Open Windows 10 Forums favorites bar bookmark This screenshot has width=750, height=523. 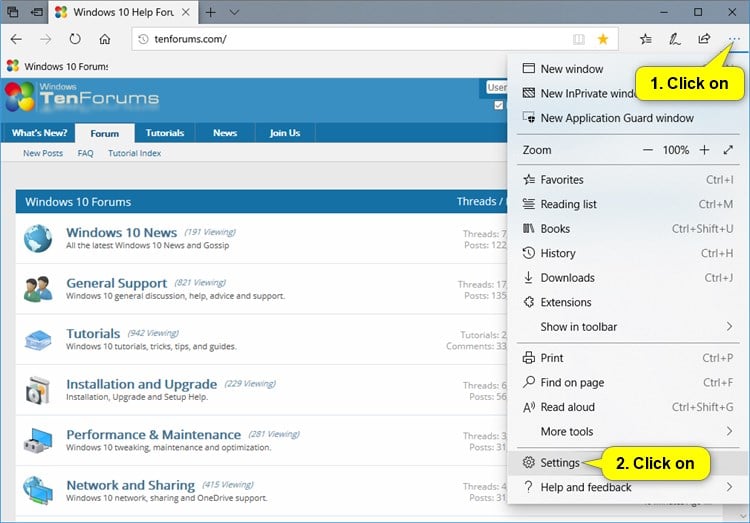click(58, 66)
